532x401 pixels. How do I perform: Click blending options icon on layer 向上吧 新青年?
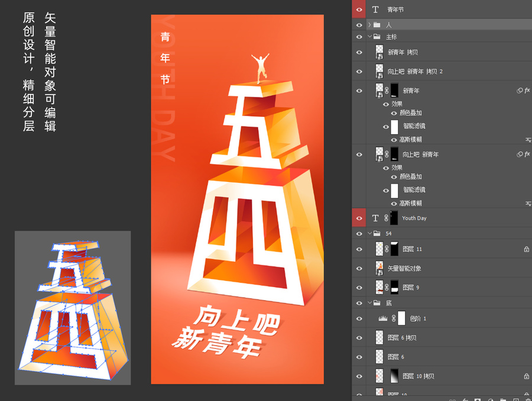pos(520,154)
